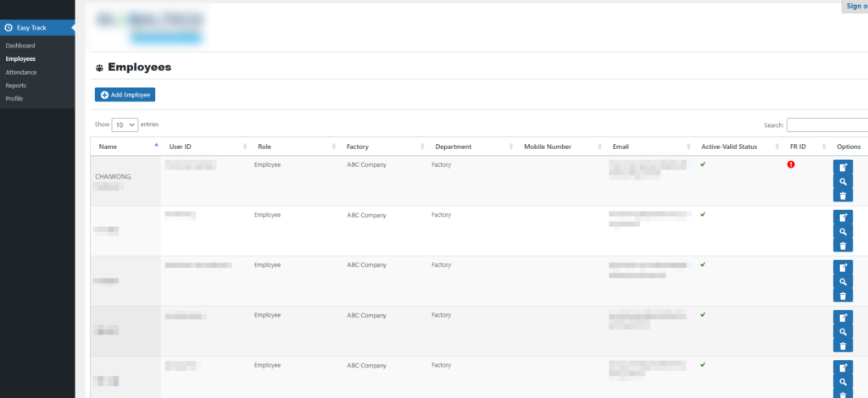Click the Easy Track menu heading
Viewport: 868px width, 398px height.
pos(37,28)
